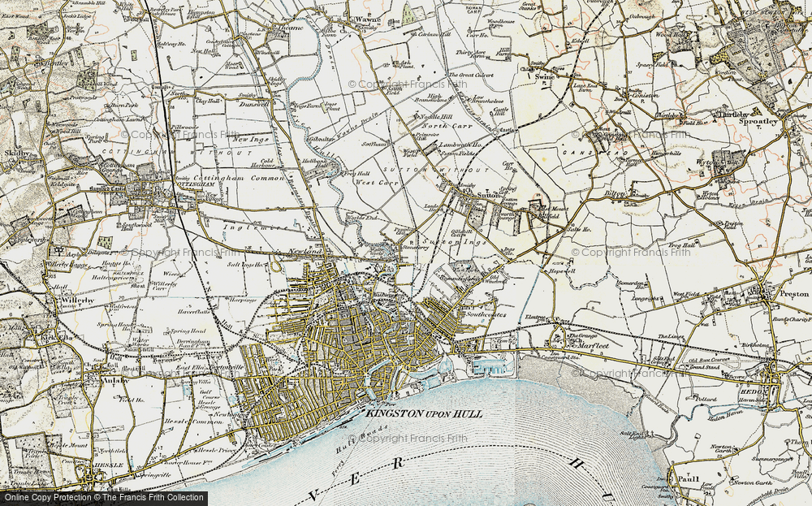
Task: Click the 'Swine' village name
Action: point(545,76)
